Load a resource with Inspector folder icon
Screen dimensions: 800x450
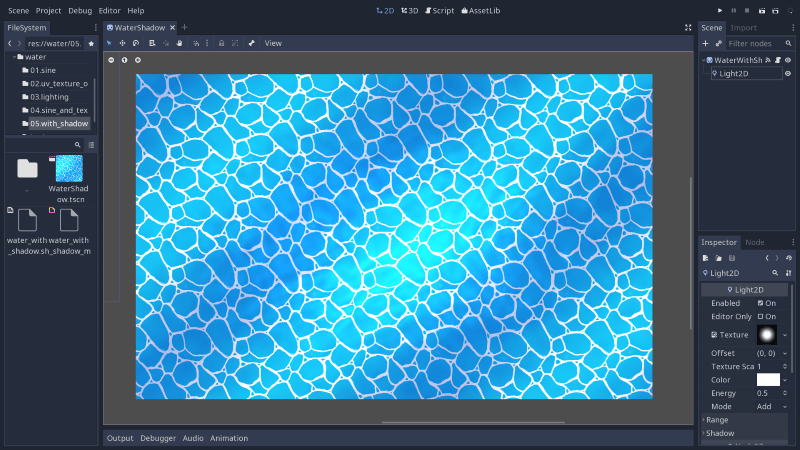719,258
